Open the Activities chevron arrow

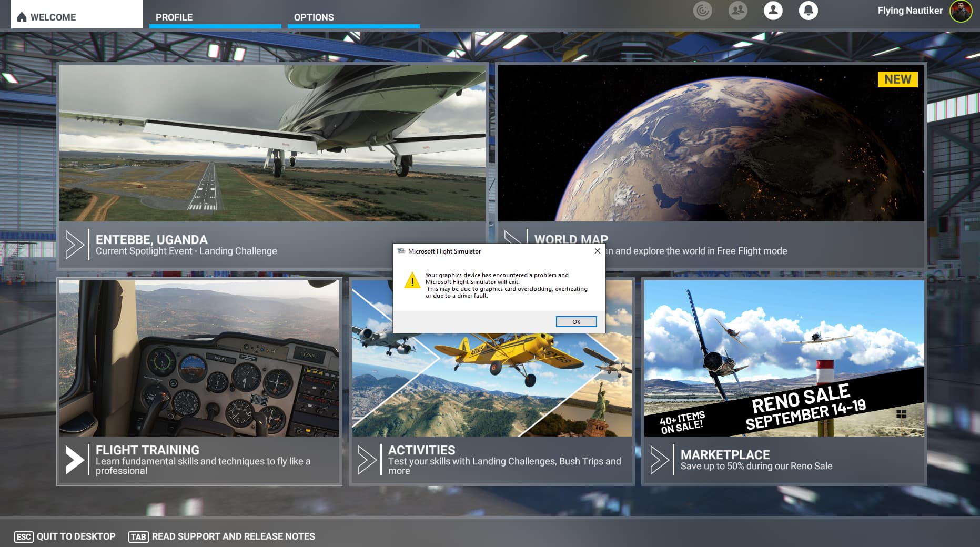click(x=367, y=460)
